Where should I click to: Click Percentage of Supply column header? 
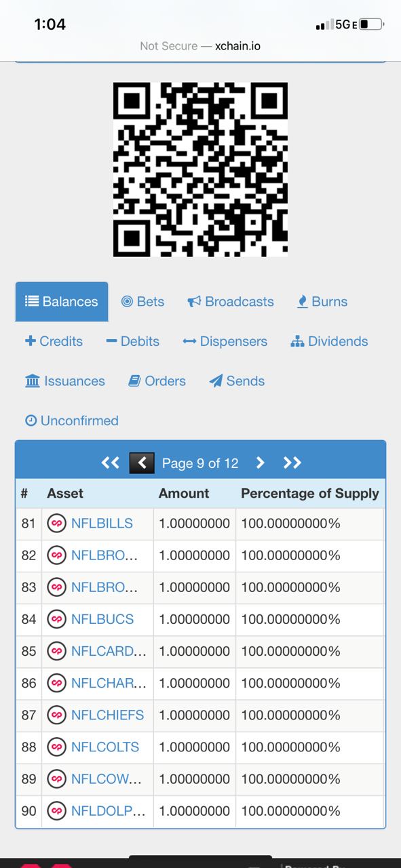click(x=310, y=494)
